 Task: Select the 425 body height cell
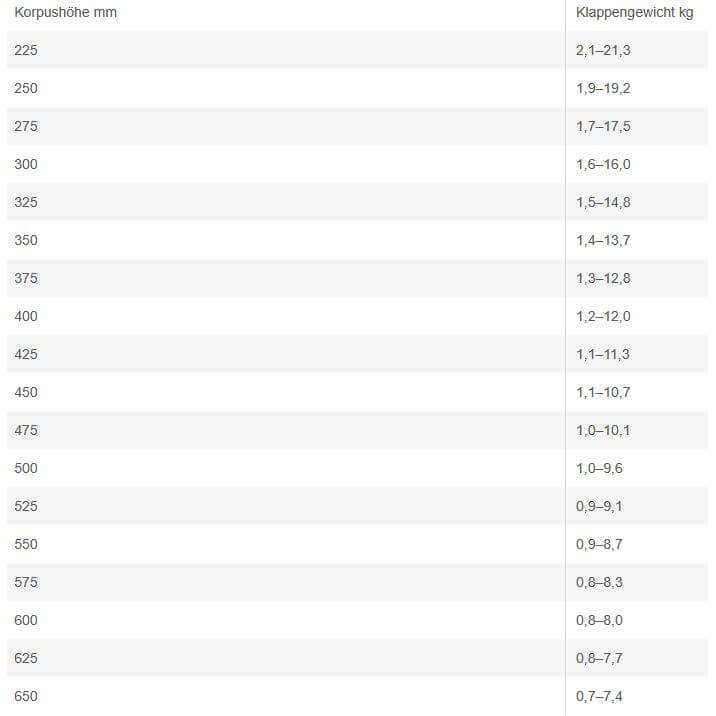(x=26, y=354)
